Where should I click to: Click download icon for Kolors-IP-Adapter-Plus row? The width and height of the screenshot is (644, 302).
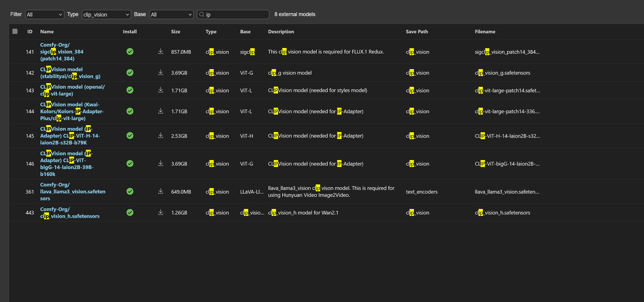click(160, 111)
